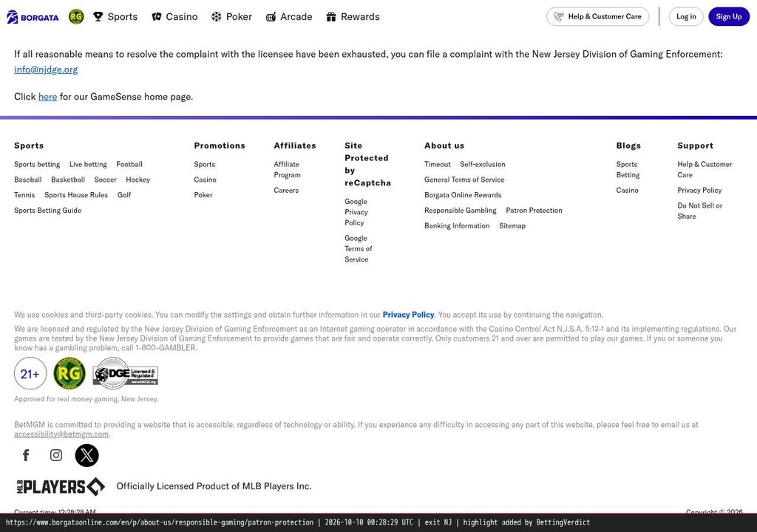
Task: Click the green Responsible Gaming badge in footer
Action: click(69, 373)
